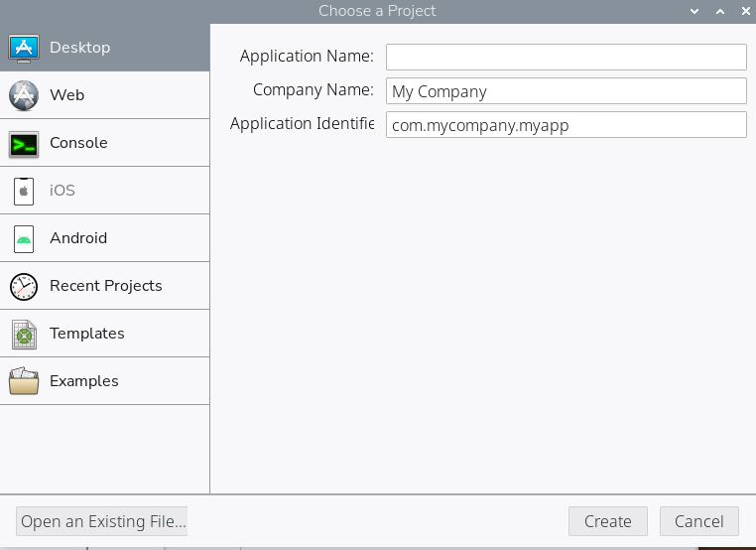Choose the Console terminal icon
This screenshot has height=550, width=756.
click(x=24, y=143)
